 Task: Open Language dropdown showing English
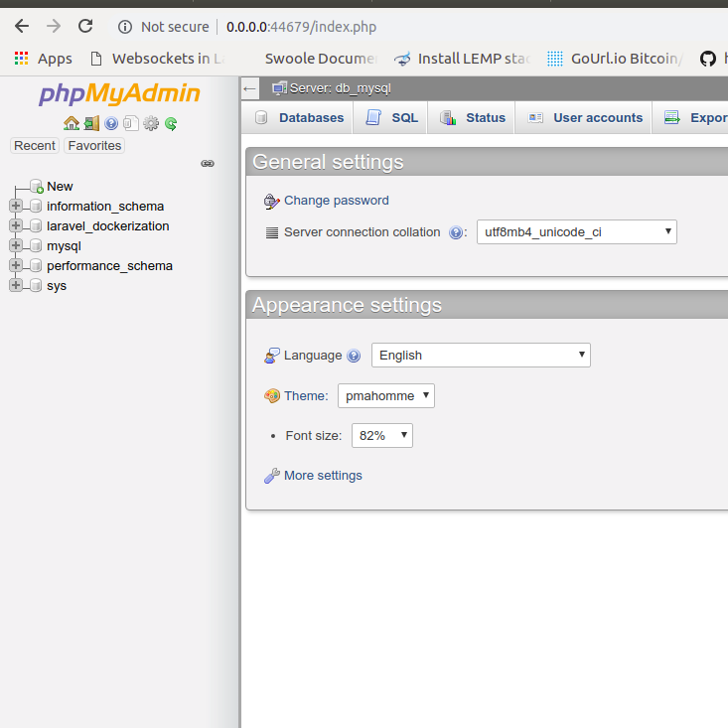click(481, 356)
